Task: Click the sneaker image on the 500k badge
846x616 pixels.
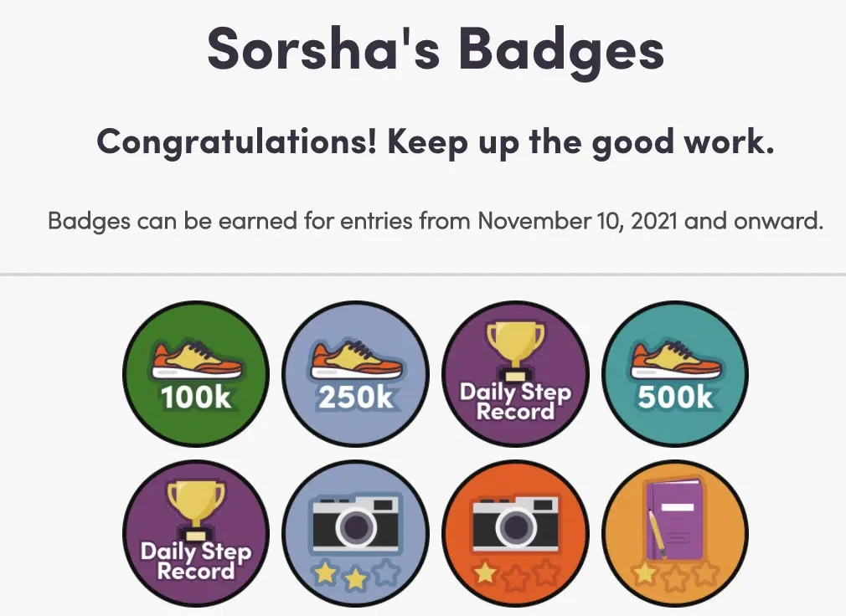Action: point(675,359)
